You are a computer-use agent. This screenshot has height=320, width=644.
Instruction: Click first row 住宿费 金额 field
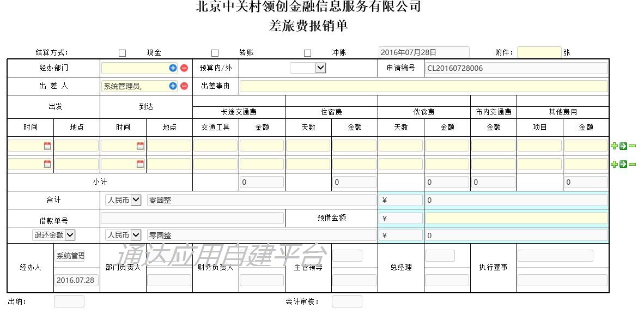coord(355,146)
